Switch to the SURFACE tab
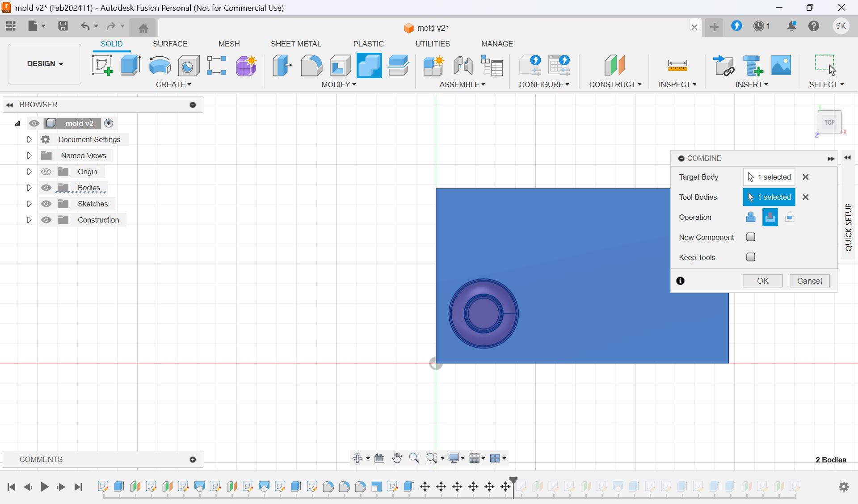The image size is (858, 504). coord(170,44)
